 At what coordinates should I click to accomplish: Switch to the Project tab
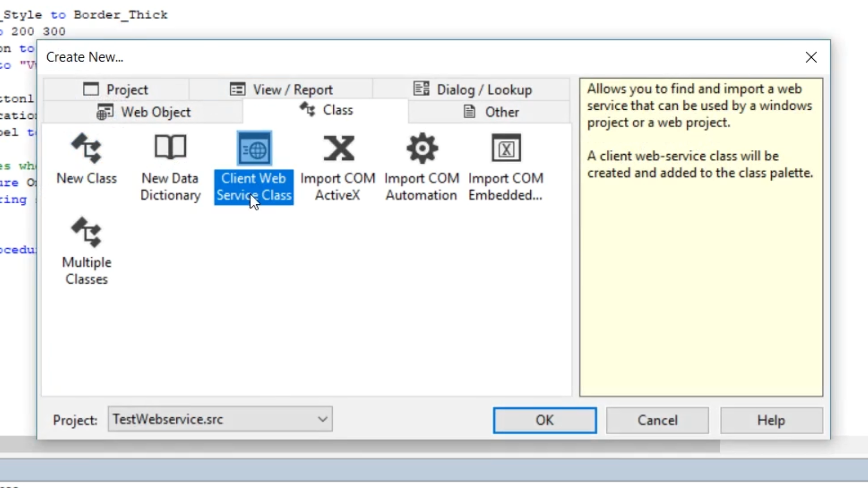[116, 89]
